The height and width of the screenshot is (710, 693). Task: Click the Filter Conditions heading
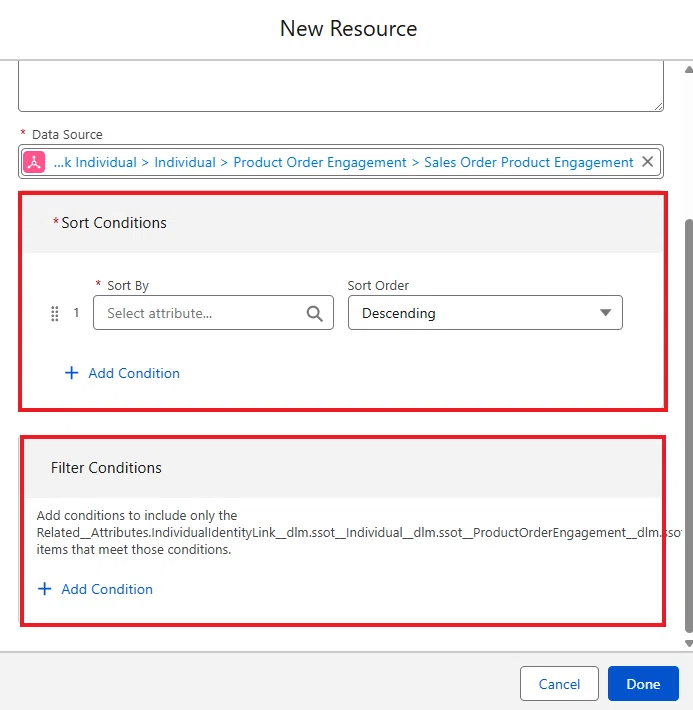point(106,468)
